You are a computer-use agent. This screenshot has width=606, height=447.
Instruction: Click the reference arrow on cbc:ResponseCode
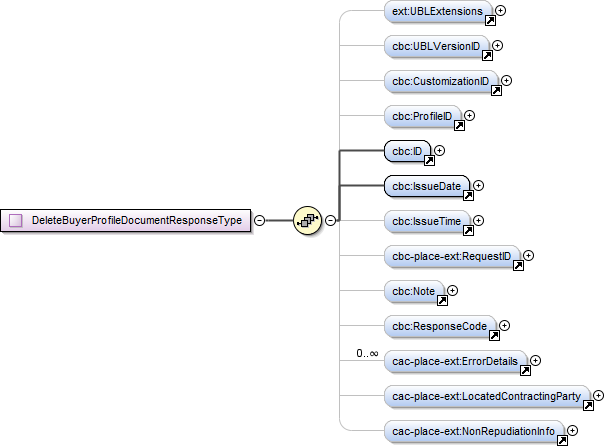[x=494, y=334]
